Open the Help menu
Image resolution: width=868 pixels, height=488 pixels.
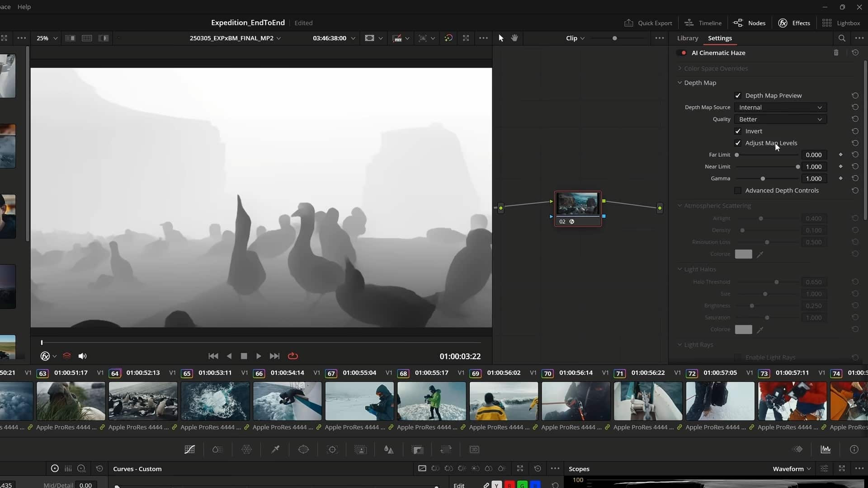coord(24,7)
